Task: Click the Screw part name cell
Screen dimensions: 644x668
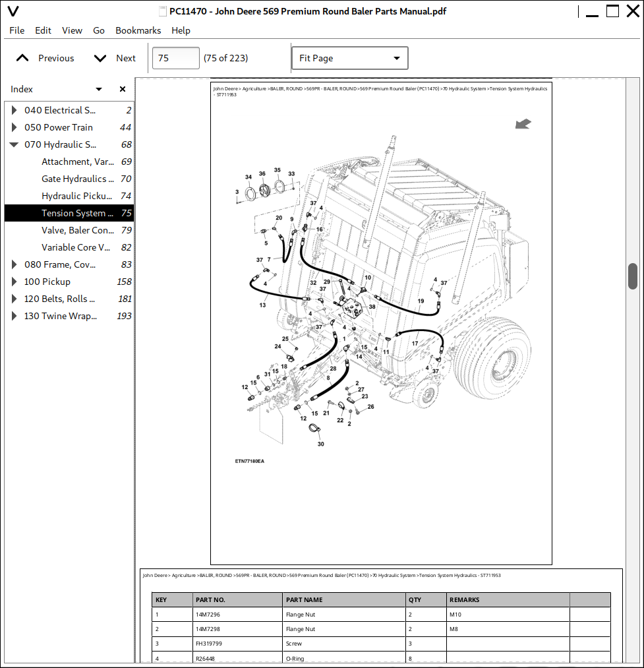Action: [343, 644]
